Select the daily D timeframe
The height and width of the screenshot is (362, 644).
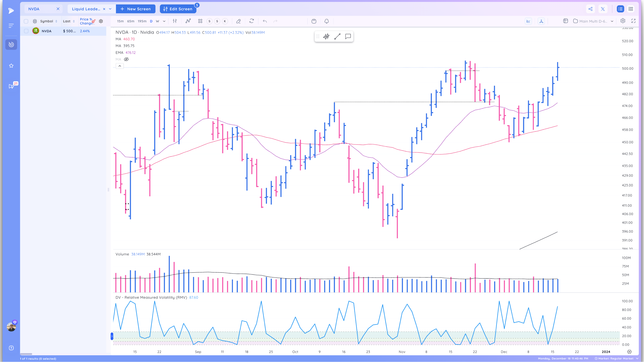click(151, 21)
